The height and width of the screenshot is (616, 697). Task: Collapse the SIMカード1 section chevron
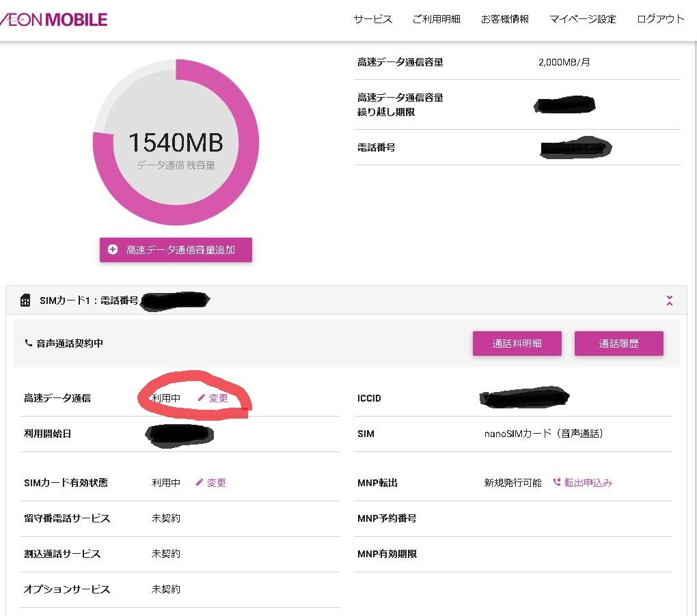tap(669, 300)
